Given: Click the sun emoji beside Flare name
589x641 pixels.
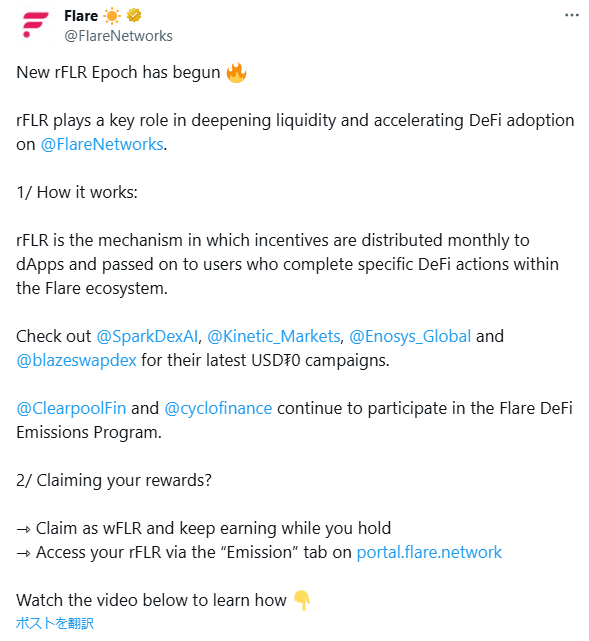Looking at the screenshot, I should tap(112, 16).
